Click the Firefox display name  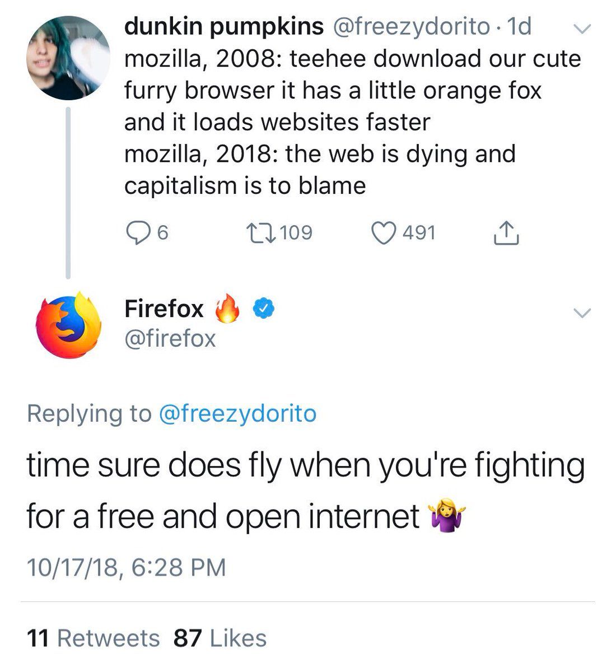(164, 308)
